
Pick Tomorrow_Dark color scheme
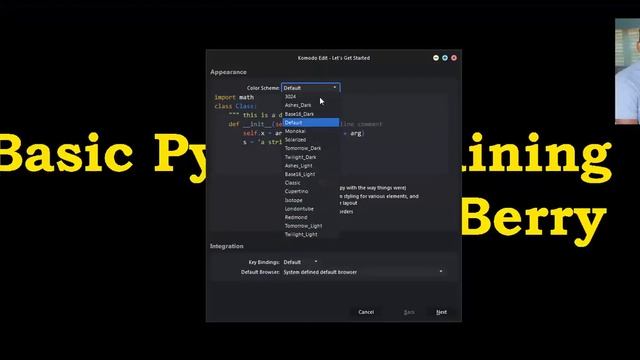(x=311, y=148)
